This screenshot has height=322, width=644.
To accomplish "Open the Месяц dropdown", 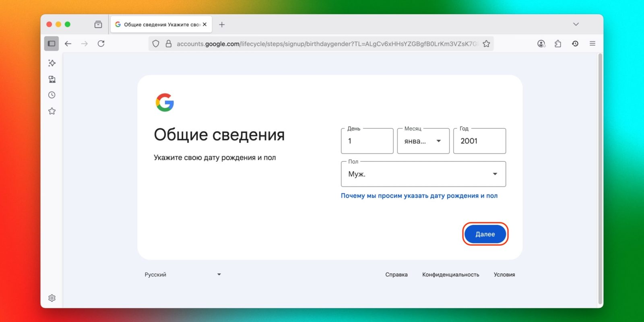I will tap(423, 141).
